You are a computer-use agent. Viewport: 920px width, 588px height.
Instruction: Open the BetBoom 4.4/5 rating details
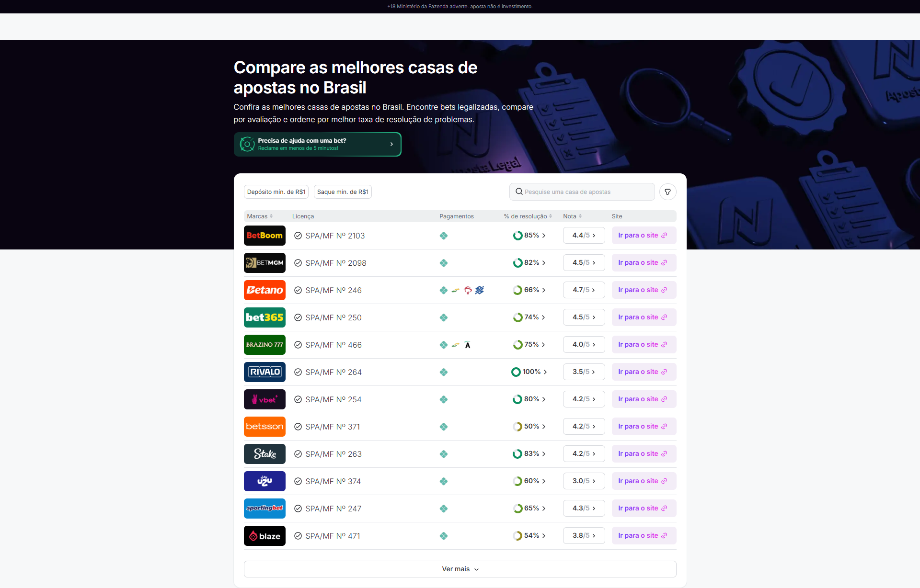click(x=584, y=236)
